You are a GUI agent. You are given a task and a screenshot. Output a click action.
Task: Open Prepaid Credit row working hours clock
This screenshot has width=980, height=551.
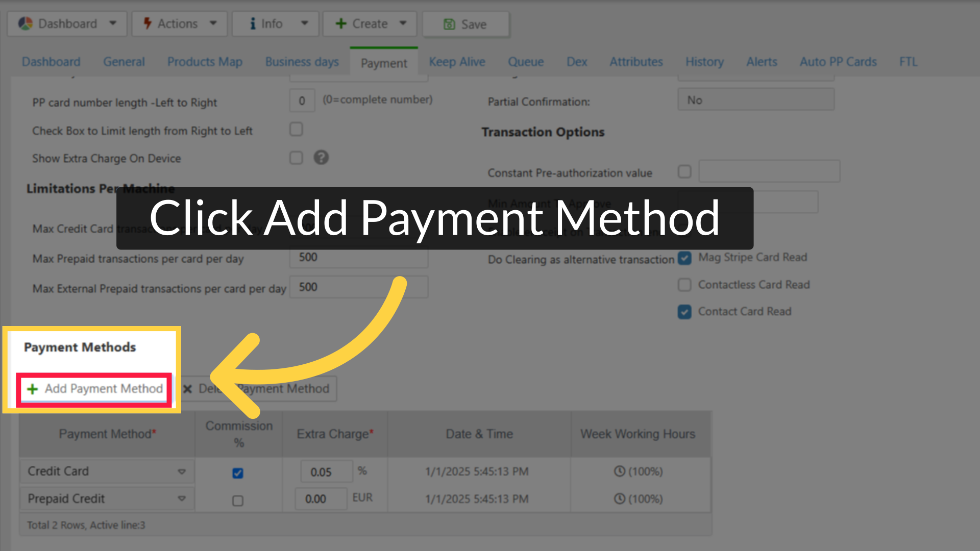click(619, 498)
